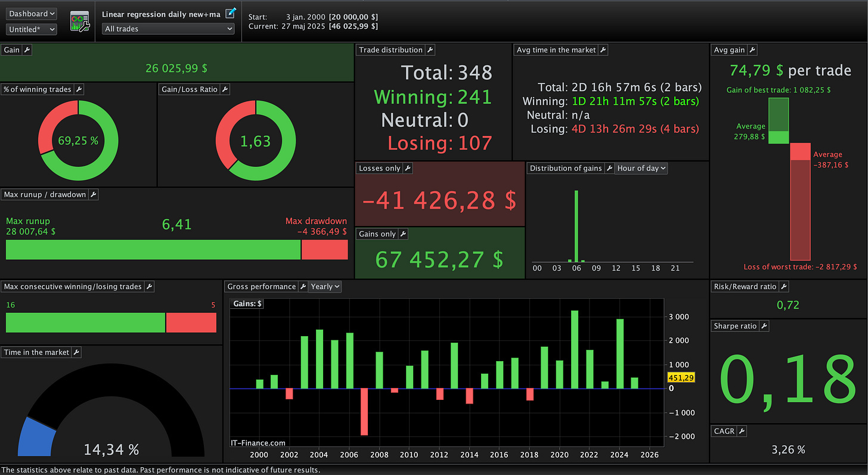Configure the Losses only panel wrench
868x475 pixels.
[408, 169]
